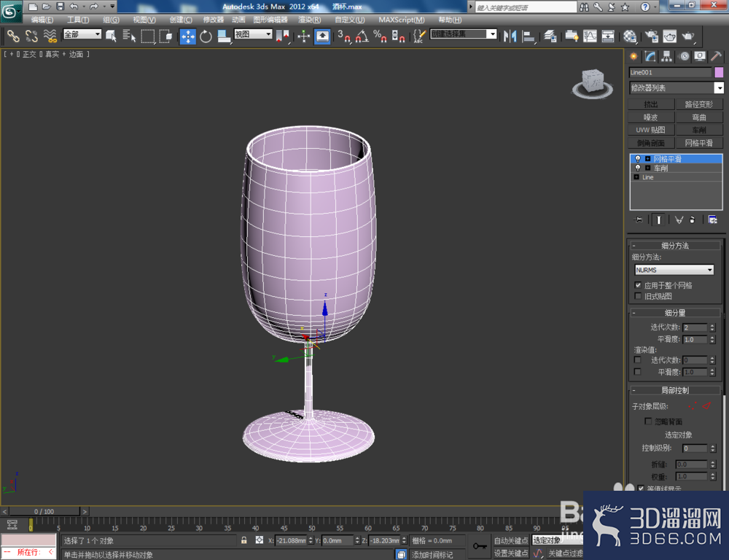The height and width of the screenshot is (560, 729).
Task: Click Pin Stack icon below modifier stack
Action: (x=638, y=219)
